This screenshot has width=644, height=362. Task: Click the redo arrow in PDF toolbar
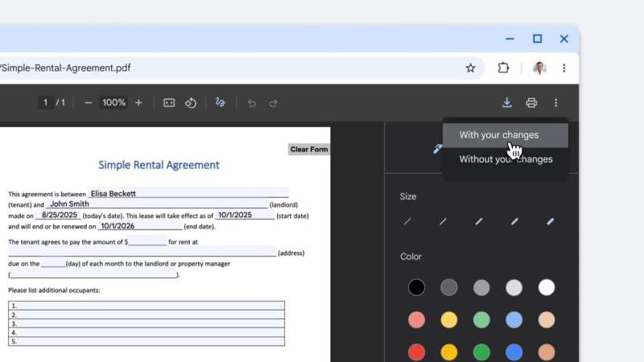[273, 103]
